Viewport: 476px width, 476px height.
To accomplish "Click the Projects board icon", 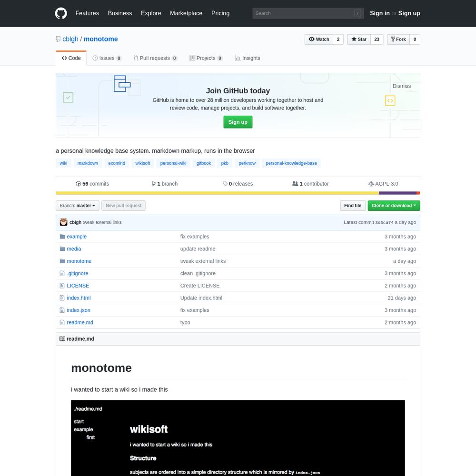I will (192, 58).
